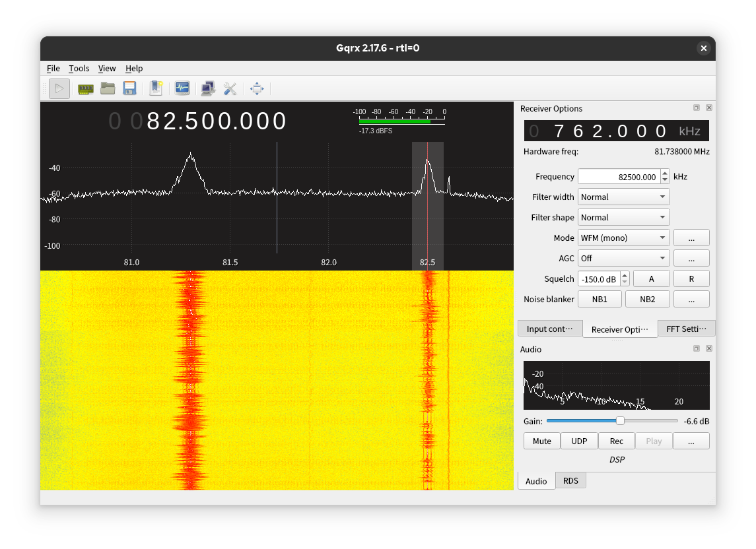The width and height of the screenshot is (756, 549).
Task: Switch to the Input controls tab
Action: (549, 329)
